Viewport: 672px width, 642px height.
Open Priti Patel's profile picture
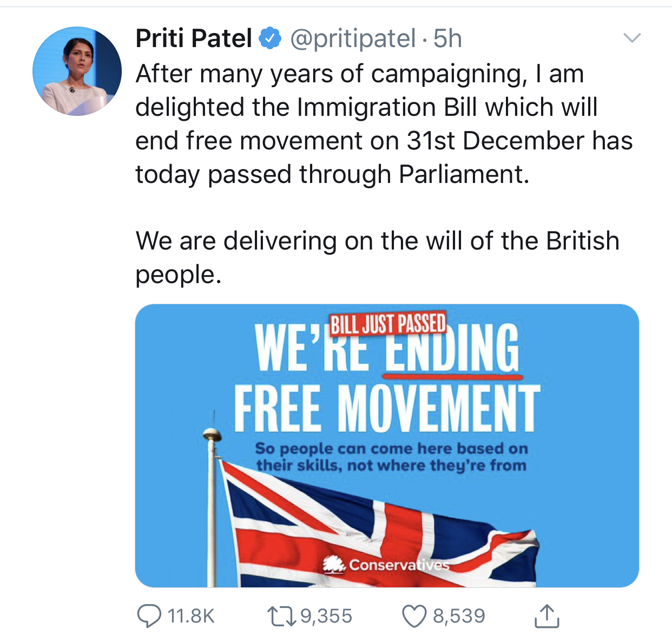tap(77, 71)
